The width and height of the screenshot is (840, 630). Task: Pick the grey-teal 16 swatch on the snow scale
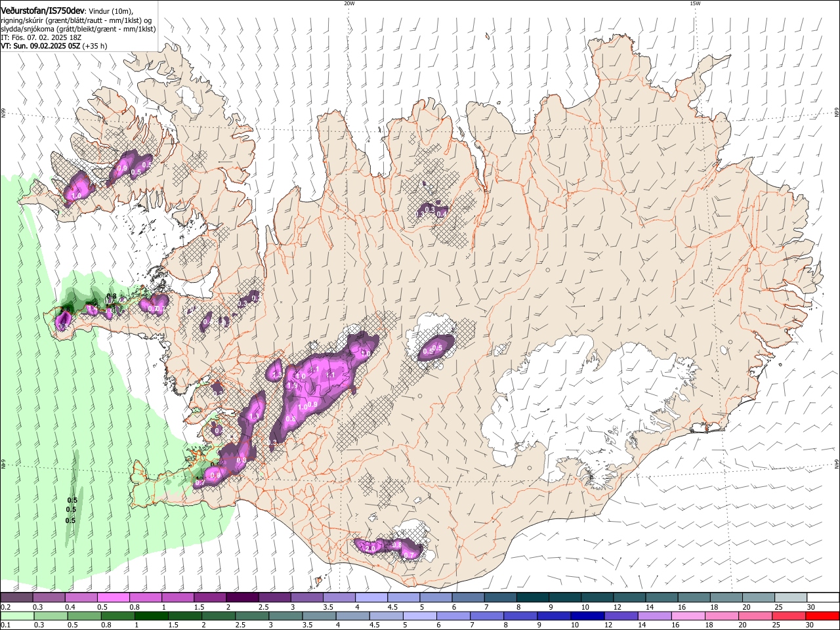pyautogui.click(x=694, y=598)
